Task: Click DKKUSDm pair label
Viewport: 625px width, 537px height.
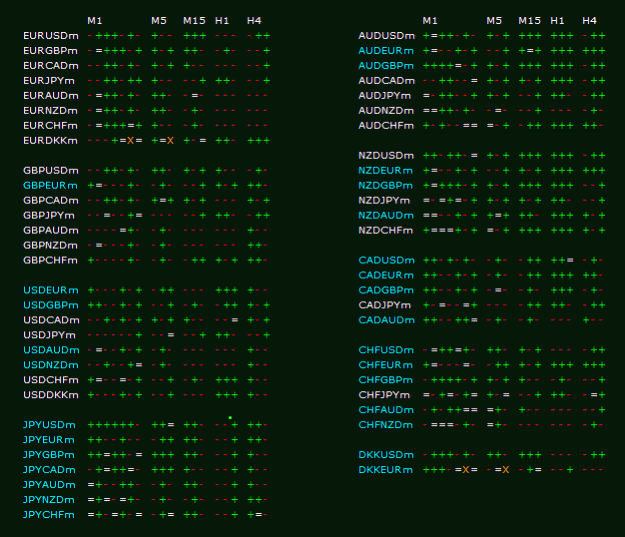Action: point(386,455)
